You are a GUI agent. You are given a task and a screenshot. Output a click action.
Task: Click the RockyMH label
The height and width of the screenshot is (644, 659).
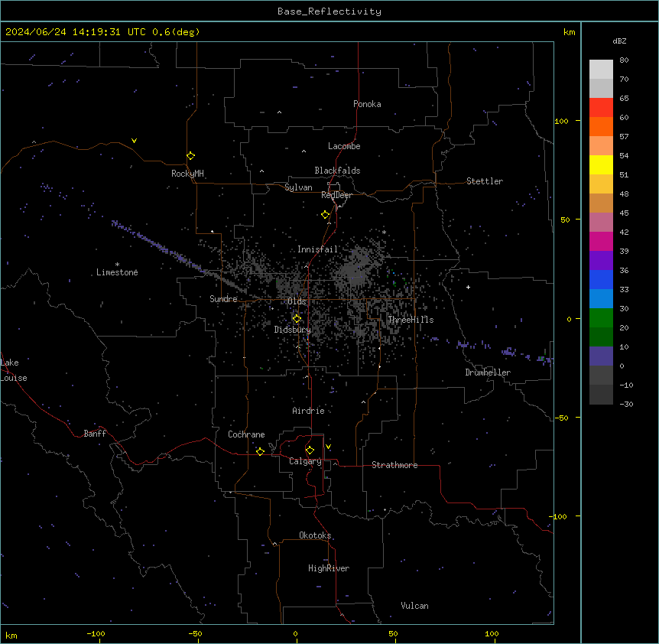(187, 174)
